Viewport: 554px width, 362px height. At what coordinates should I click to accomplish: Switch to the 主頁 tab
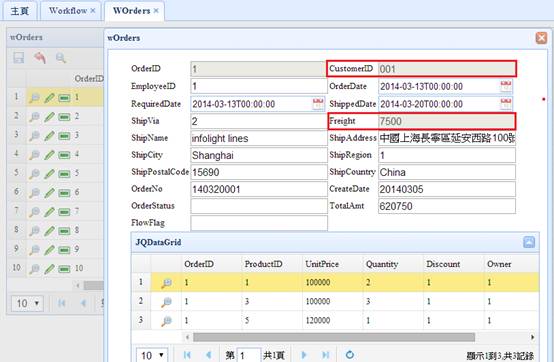point(19,11)
